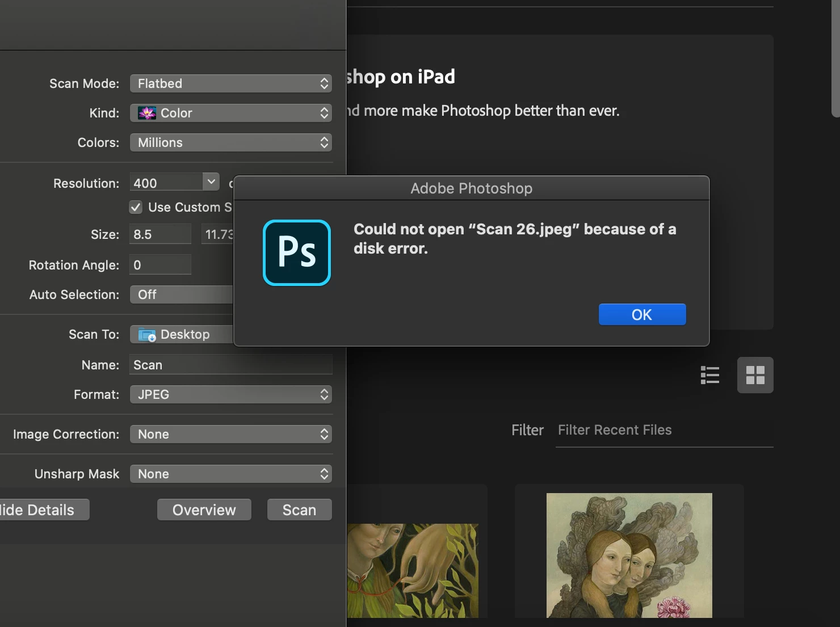
Task: Click the Overview button in scanner panel
Action: click(x=204, y=510)
